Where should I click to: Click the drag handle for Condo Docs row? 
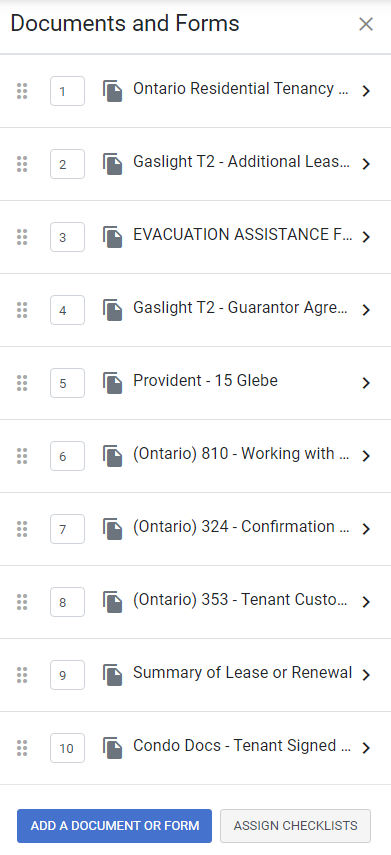pos(22,748)
